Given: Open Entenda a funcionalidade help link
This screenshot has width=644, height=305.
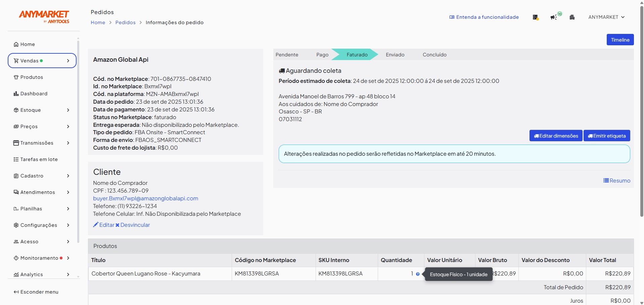Looking at the screenshot, I should pyautogui.click(x=484, y=17).
